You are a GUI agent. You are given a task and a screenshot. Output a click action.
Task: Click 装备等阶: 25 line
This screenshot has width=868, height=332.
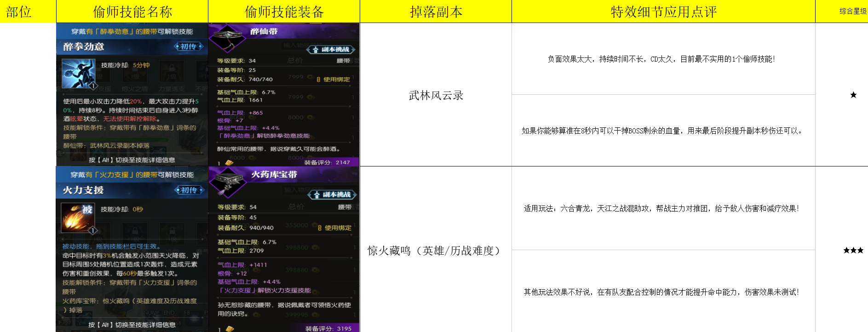[x=236, y=70]
